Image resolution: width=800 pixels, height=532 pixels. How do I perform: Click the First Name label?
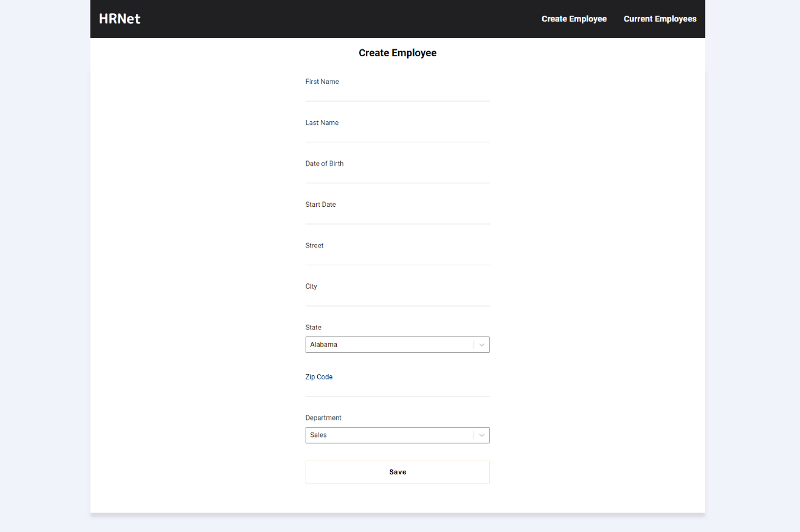[322, 82]
